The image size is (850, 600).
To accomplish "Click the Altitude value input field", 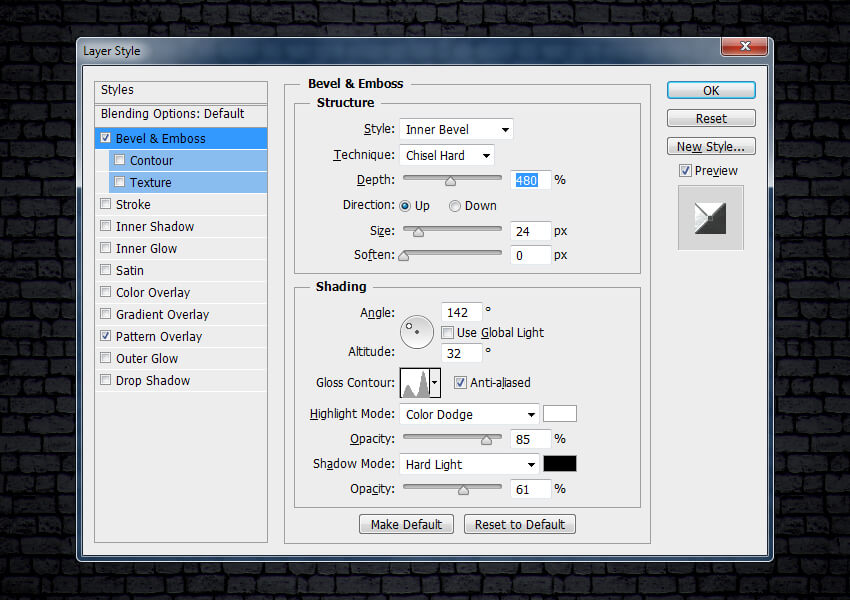I will point(461,352).
